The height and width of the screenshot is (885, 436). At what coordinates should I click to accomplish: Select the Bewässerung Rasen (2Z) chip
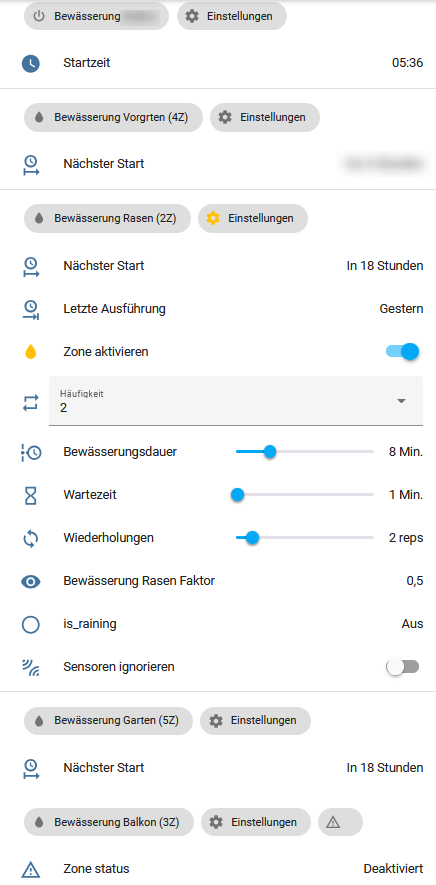107,218
